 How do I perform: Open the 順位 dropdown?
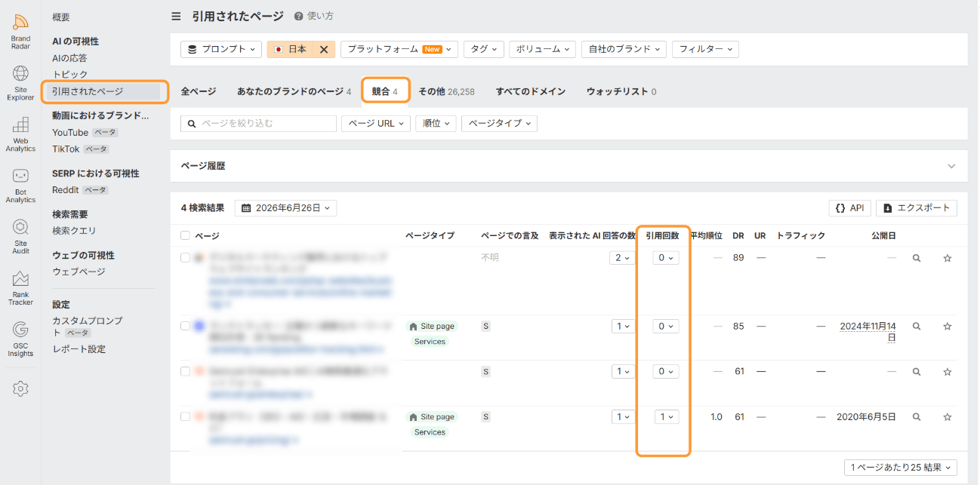pyautogui.click(x=436, y=123)
